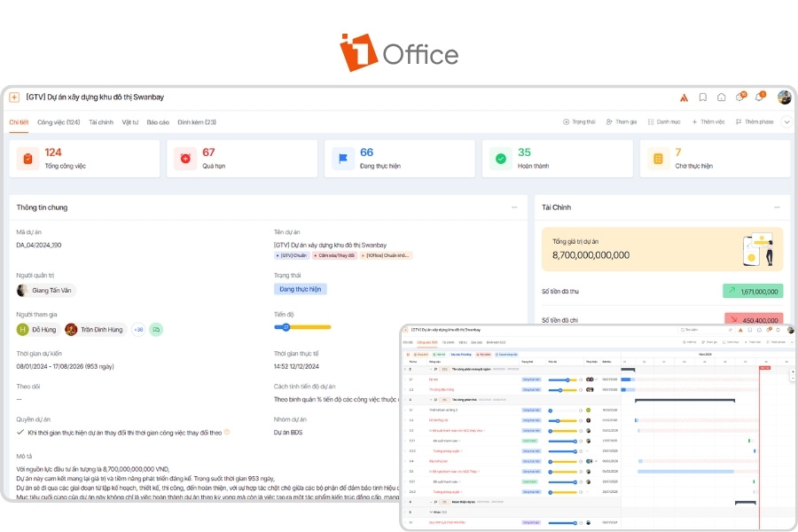This screenshot has height=532, width=798.
Task: Click Thêm phase to add a phase
Action: point(755,122)
